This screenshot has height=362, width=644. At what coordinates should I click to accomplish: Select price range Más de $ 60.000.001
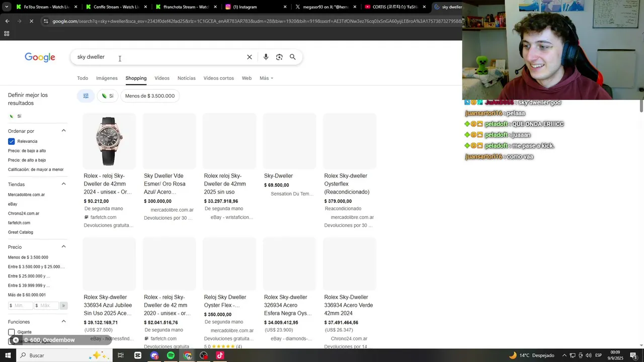(27, 295)
